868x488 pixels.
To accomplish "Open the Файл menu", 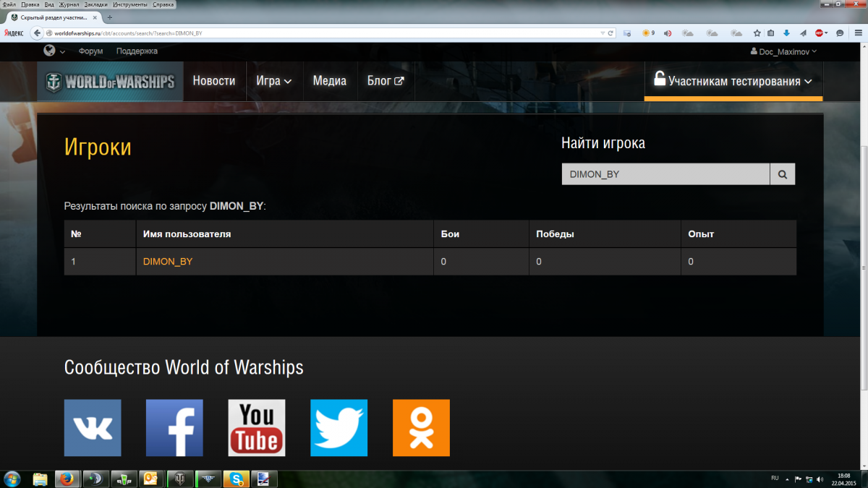I will pyautogui.click(x=9, y=4).
